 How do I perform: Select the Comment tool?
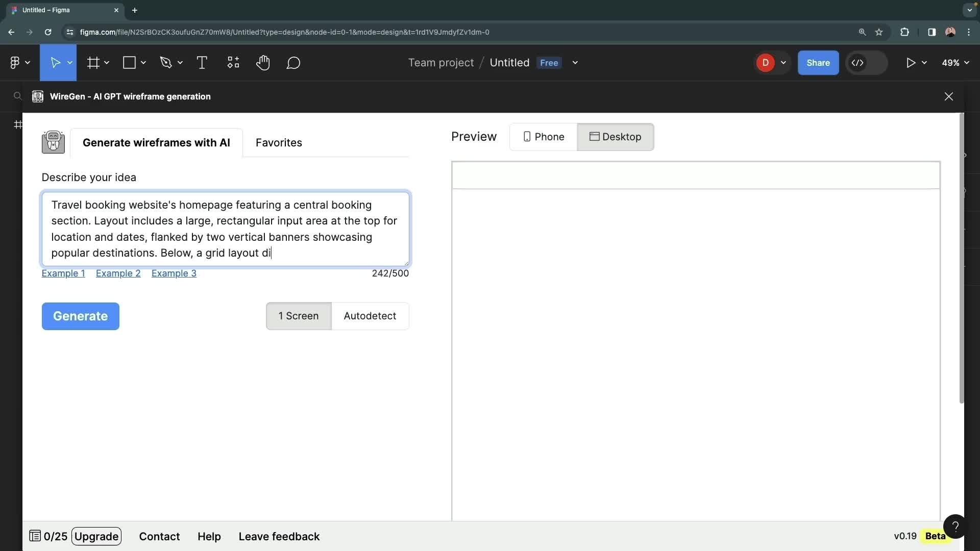(293, 62)
